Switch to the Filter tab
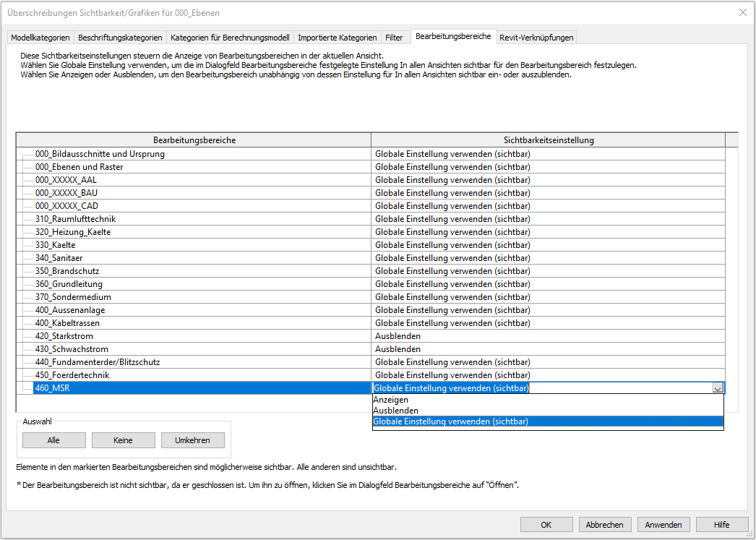756x540 pixels. pos(394,38)
